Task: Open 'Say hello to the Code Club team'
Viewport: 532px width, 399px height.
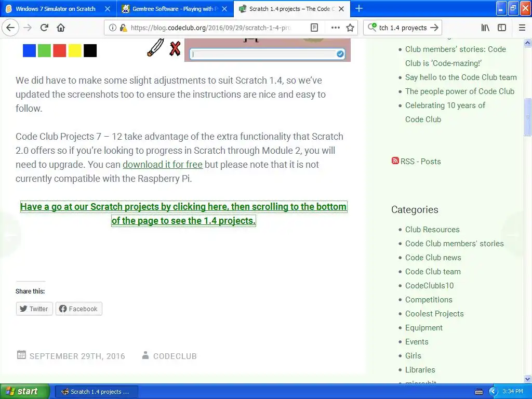Action: pos(461,77)
